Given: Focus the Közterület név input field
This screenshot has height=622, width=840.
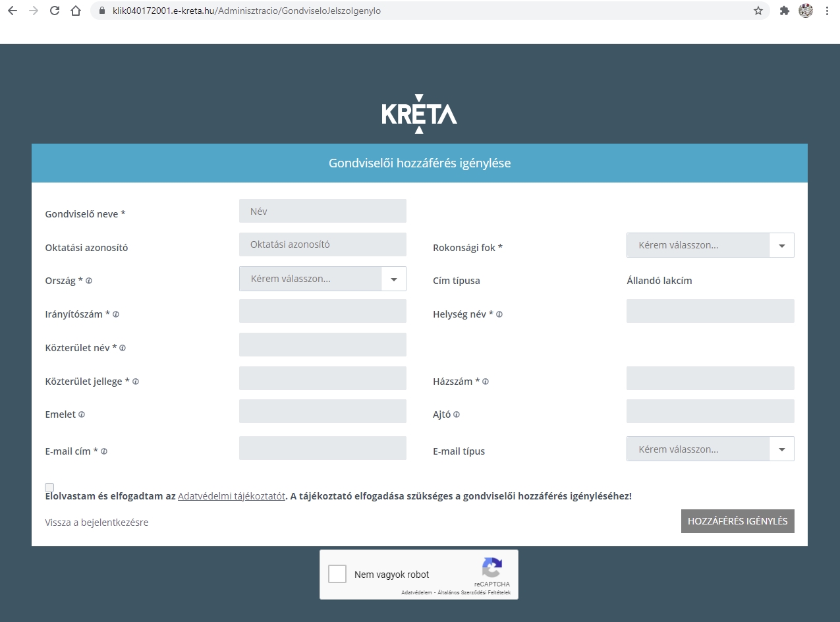Looking at the screenshot, I should pyautogui.click(x=323, y=345).
